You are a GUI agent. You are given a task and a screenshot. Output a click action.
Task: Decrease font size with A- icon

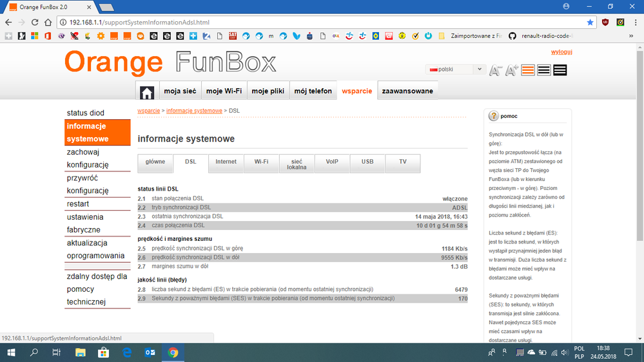point(496,70)
